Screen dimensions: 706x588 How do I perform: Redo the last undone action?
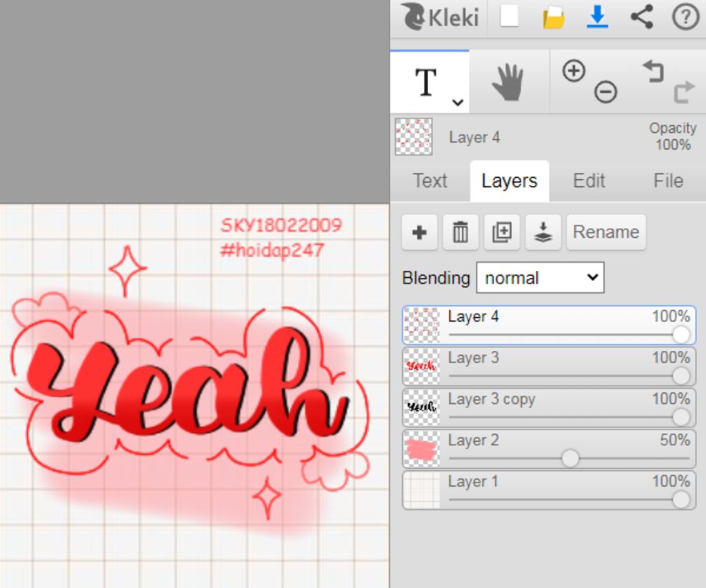(684, 92)
